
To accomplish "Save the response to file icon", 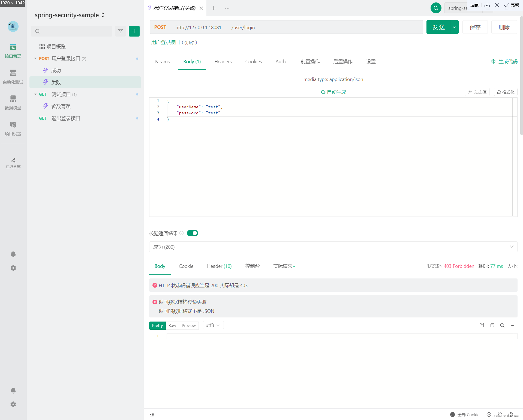I will [482, 325].
